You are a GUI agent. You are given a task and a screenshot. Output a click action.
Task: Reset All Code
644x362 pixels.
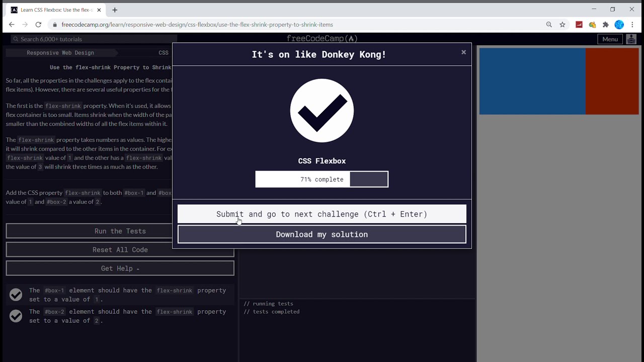click(x=120, y=250)
